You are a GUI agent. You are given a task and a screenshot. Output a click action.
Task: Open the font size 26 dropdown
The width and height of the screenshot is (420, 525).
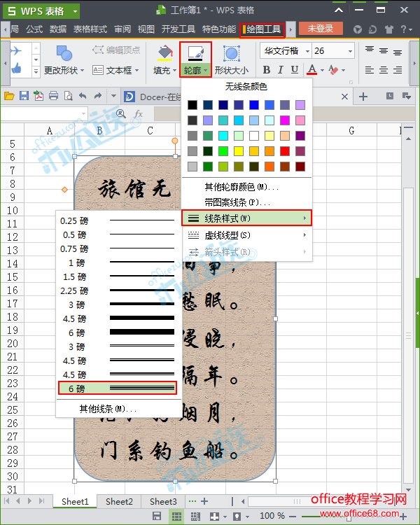pyautogui.click(x=350, y=51)
